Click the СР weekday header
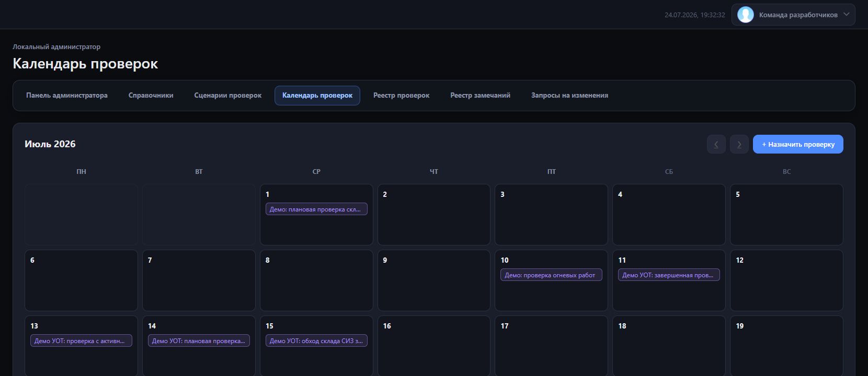Viewport: 868px width, 376px height. pyautogui.click(x=316, y=172)
